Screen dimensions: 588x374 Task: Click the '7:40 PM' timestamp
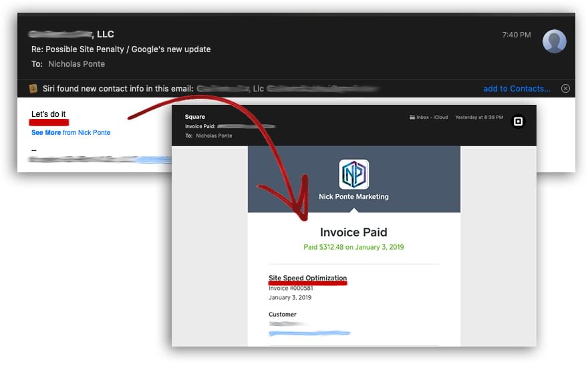pos(517,35)
